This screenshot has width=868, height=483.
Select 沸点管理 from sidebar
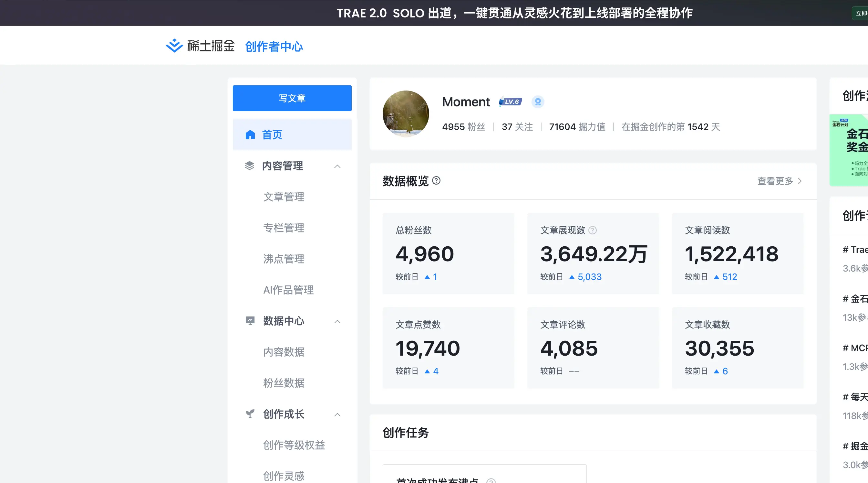pyautogui.click(x=284, y=259)
